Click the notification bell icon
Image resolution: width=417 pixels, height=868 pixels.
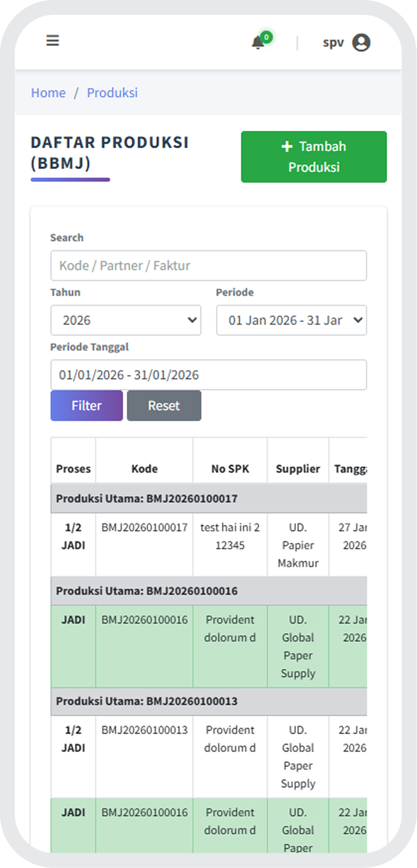(258, 43)
